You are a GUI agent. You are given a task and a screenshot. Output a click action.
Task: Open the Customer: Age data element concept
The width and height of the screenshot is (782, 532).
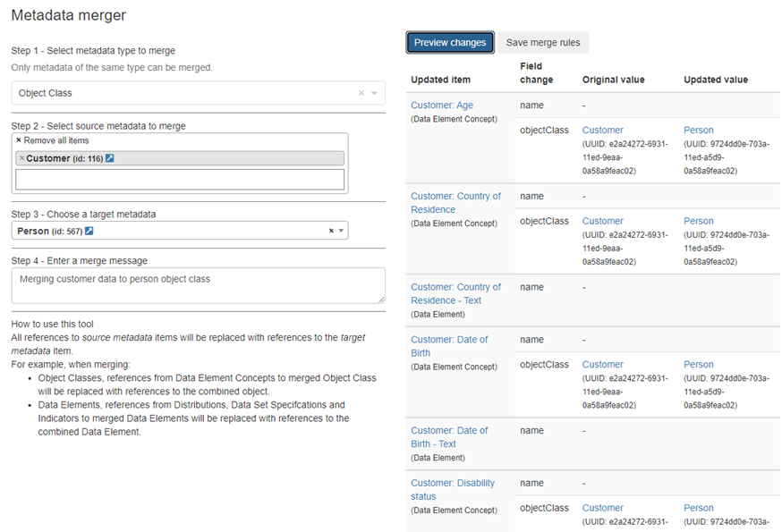click(x=442, y=106)
